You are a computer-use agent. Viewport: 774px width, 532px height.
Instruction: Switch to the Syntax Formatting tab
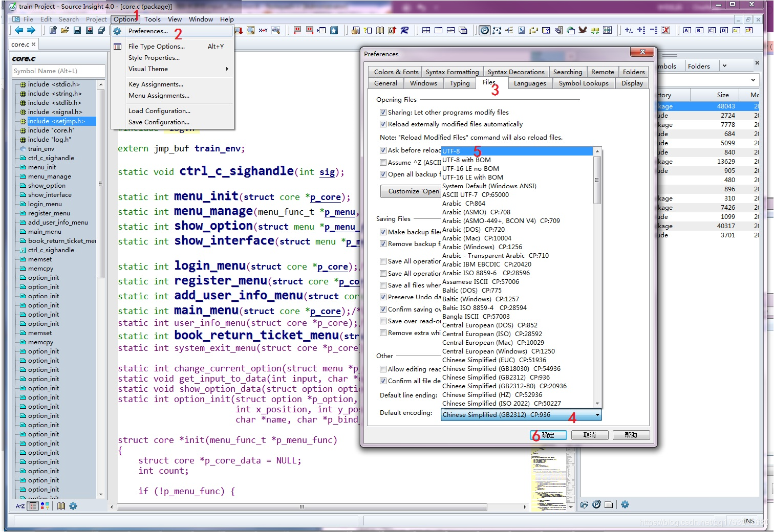pyautogui.click(x=452, y=72)
